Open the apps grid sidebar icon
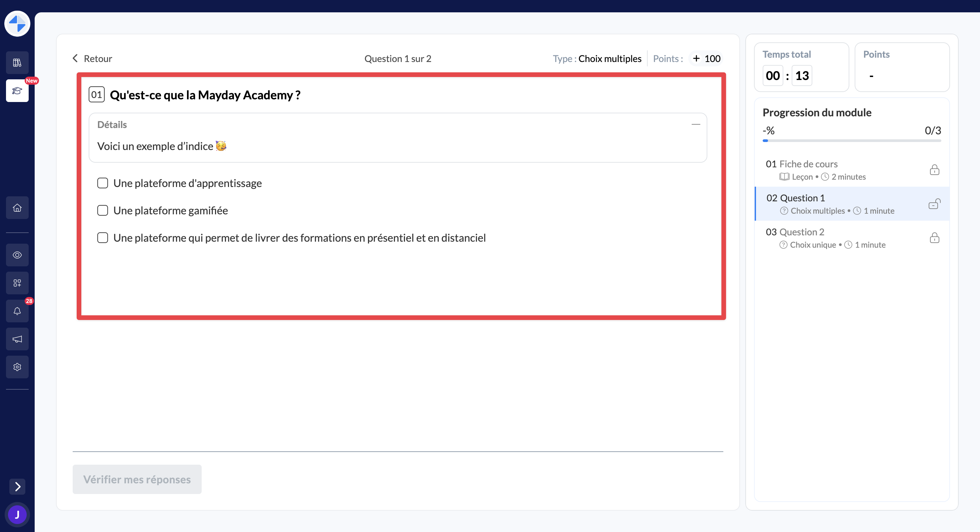Viewport: 980px width, 532px height. pyautogui.click(x=17, y=283)
